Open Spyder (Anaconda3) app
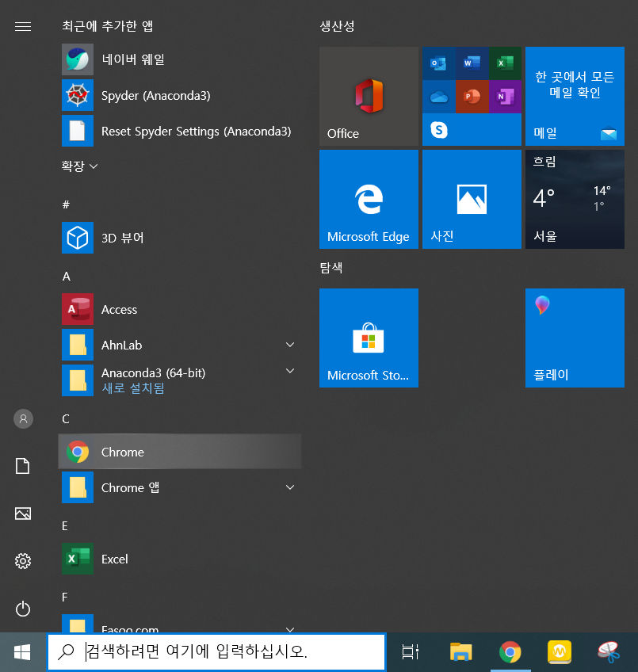This screenshot has height=672, width=638. [180, 95]
